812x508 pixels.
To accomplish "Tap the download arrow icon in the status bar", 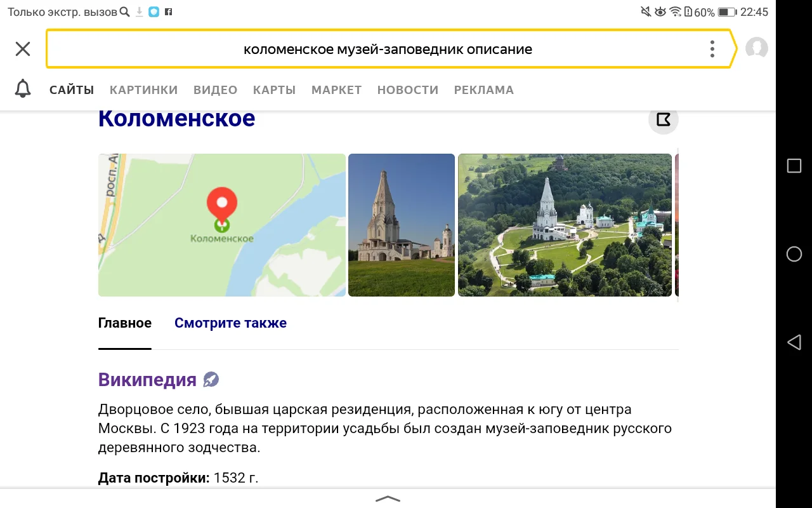I will tap(140, 10).
